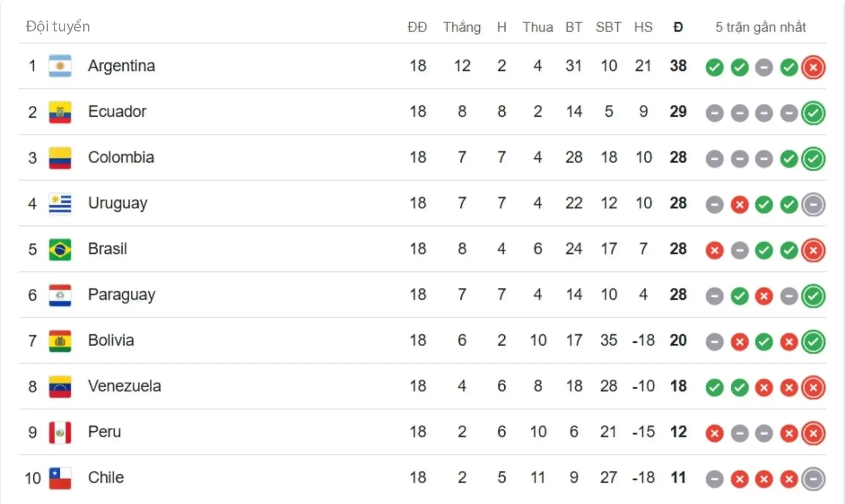Image resolution: width=845 pixels, height=504 pixels.
Task: Click Ecuador's latest match win icon
Action: click(x=813, y=113)
